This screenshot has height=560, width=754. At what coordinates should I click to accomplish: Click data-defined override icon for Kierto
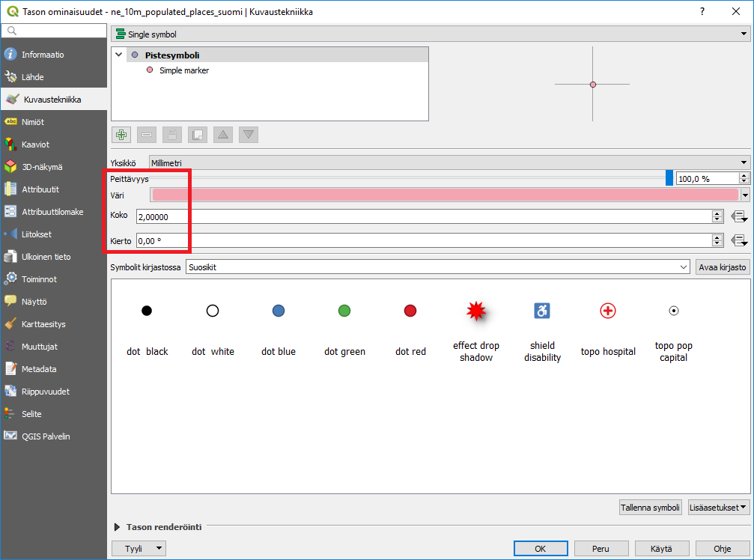tap(739, 241)
